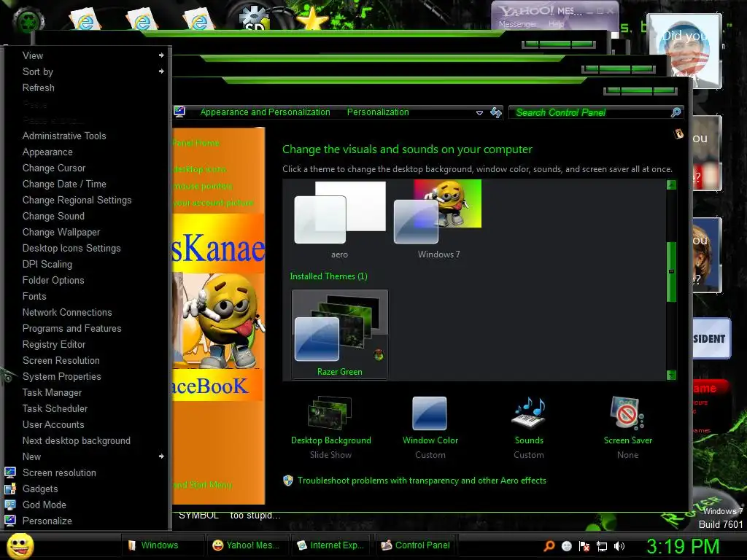Click the theme list scrollbar thumb
Image resolution: width=747 pixels, height=560 pixels.
[671, 271]
